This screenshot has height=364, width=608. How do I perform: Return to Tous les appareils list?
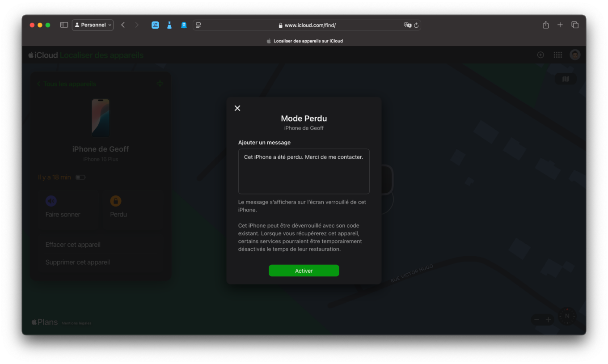67,84
